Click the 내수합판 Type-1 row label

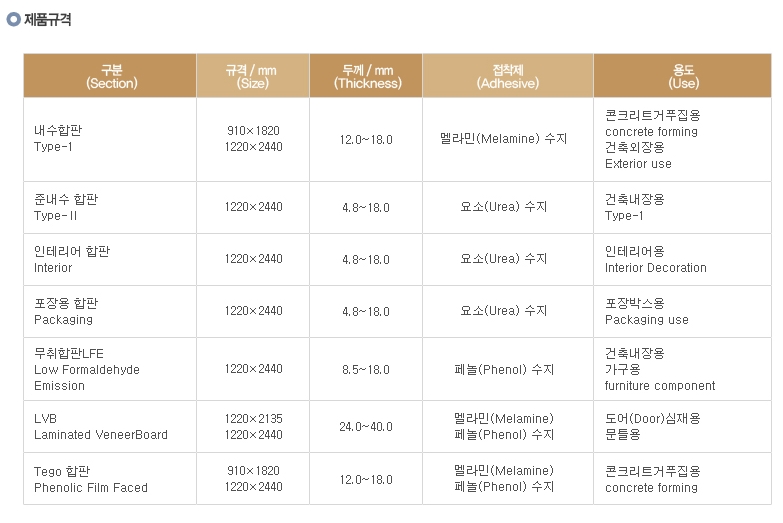(110, 139)
